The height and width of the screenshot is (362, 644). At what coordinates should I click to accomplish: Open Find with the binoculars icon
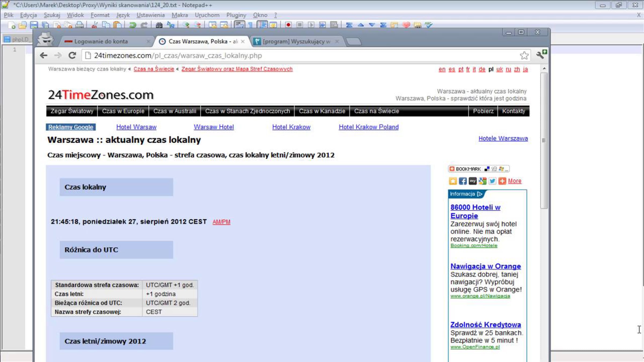(159, 25)
